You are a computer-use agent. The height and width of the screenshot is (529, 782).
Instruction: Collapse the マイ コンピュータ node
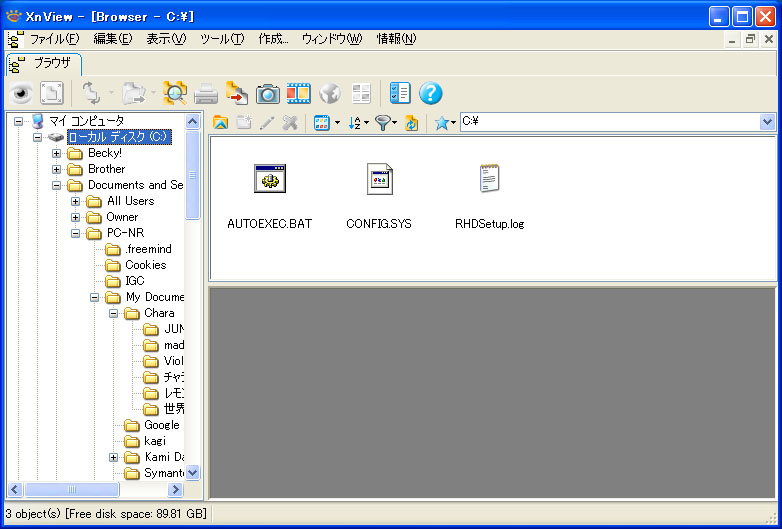pos(18,121)
